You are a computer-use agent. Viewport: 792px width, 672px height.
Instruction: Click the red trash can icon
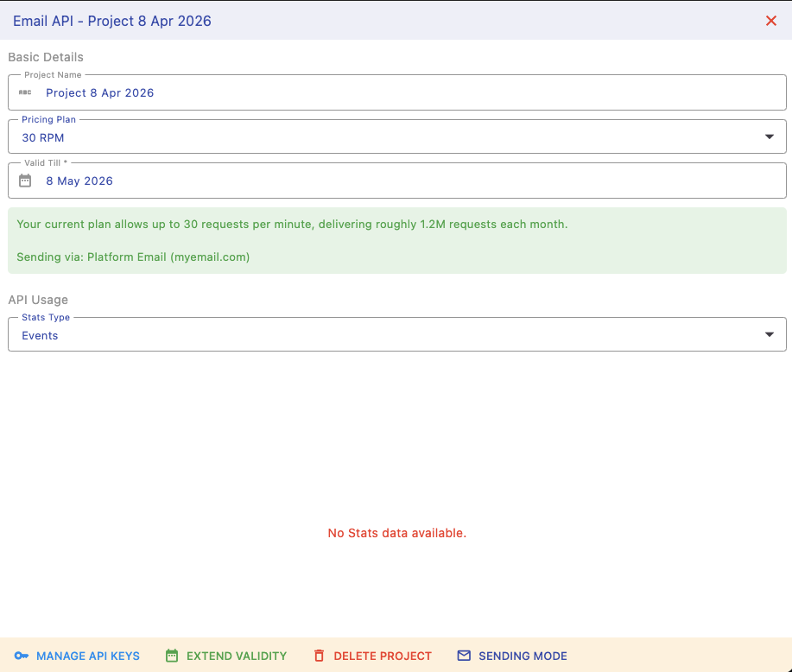[320, 656]
